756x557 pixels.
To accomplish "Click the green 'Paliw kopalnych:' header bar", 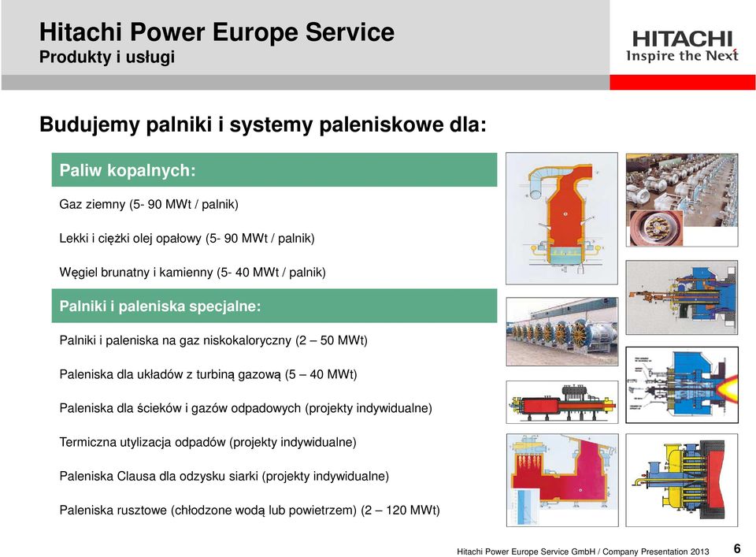I will tap(274, 169).
